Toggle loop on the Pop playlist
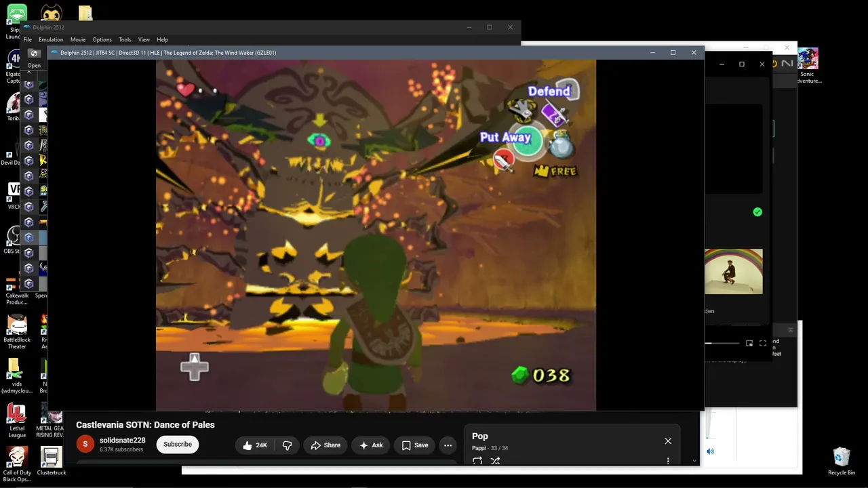Screen dimensions: 868x488 (x=477, y=461)
